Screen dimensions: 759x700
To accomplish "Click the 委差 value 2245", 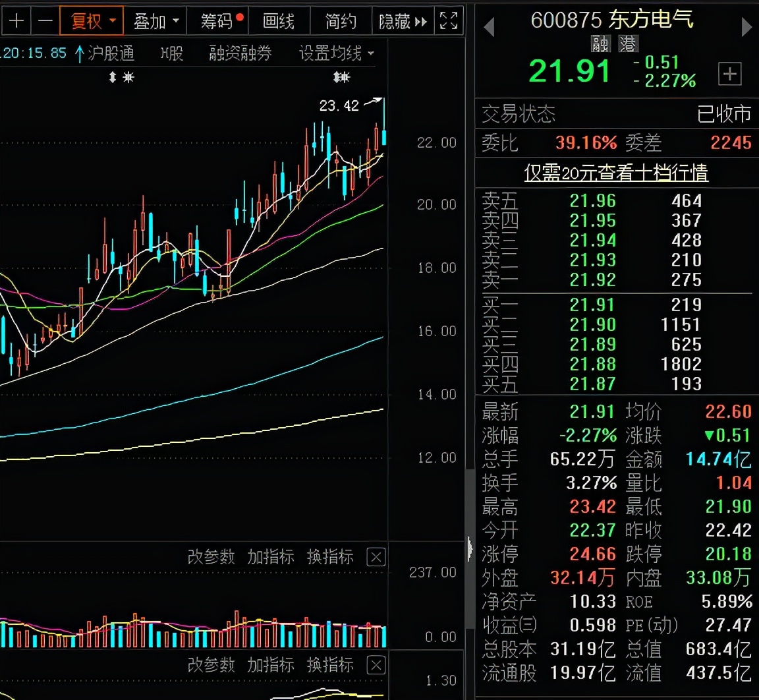I will pos(731,142).
